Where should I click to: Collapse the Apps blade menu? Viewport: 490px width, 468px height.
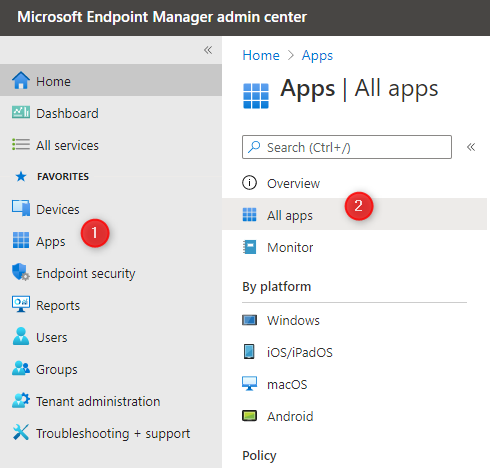471,147
